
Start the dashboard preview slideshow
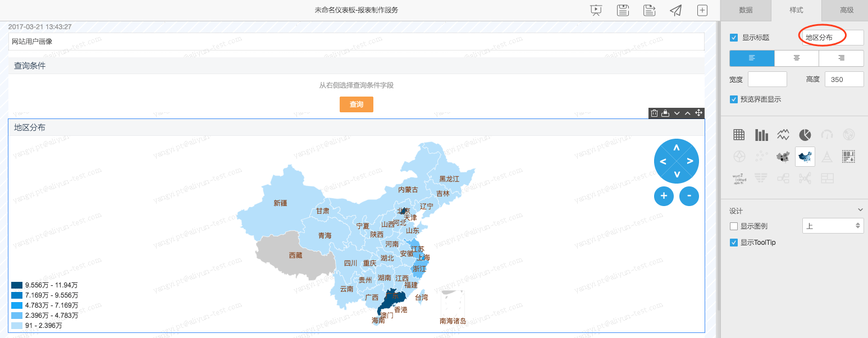[596, 10]
